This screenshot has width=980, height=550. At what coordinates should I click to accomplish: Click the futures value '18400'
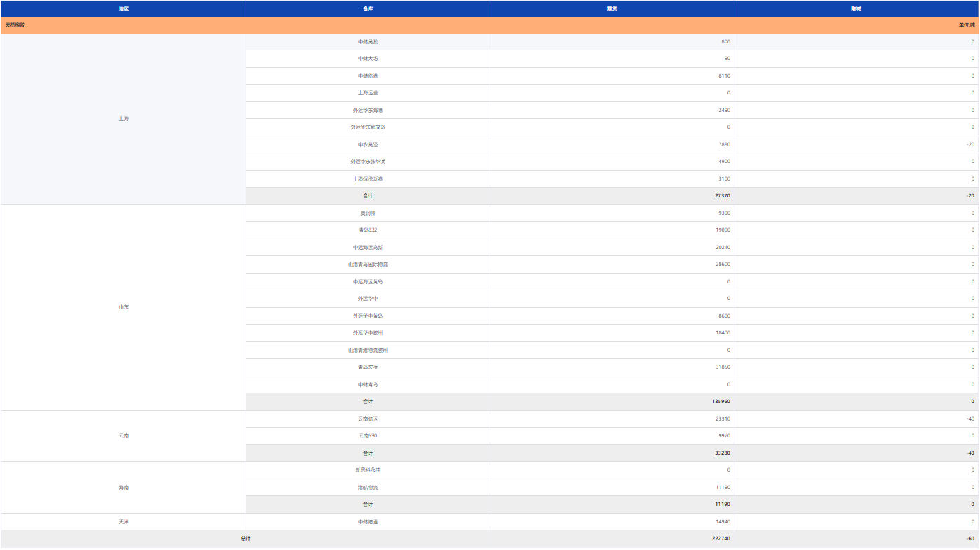pos(723,333)
